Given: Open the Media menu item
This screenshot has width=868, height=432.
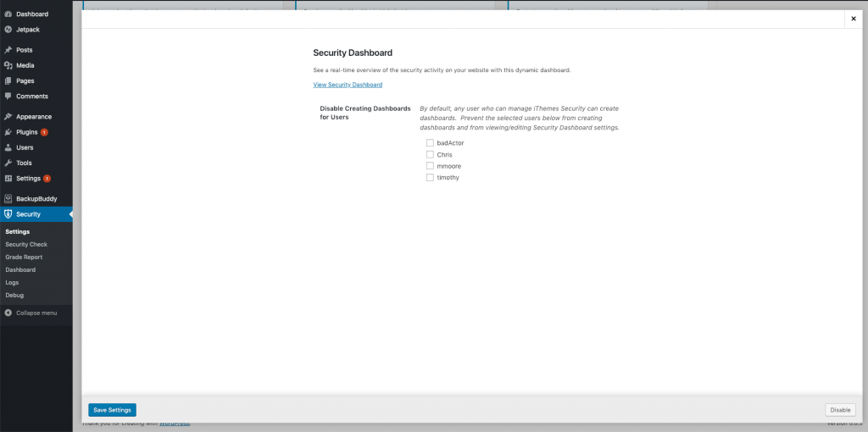Looking at the screenshot, I should click(36, 65).
